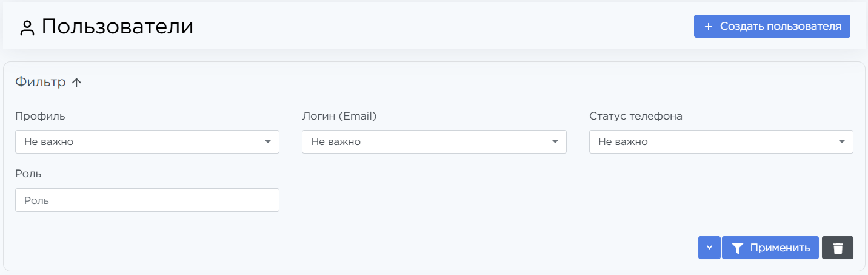This screenshot has height=275, width=868.
Task: Click the caret arrow in Статус телефона field
Action: [x=842, y=142]
